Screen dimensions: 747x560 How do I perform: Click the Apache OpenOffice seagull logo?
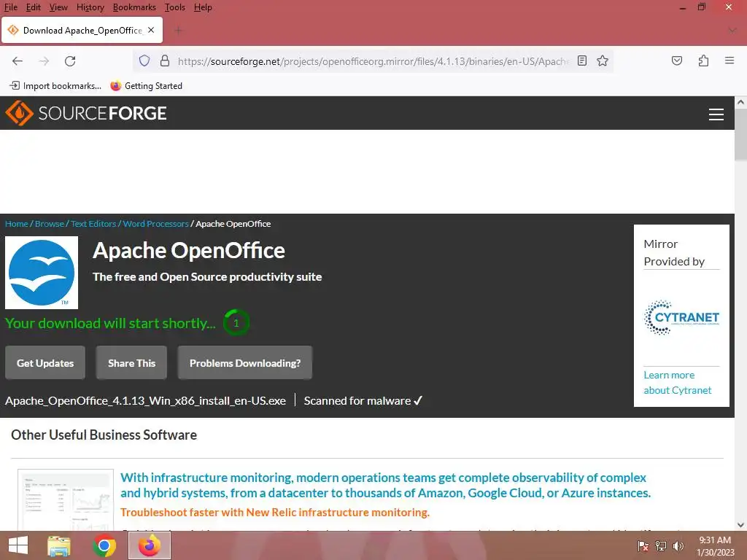(42, 273)
